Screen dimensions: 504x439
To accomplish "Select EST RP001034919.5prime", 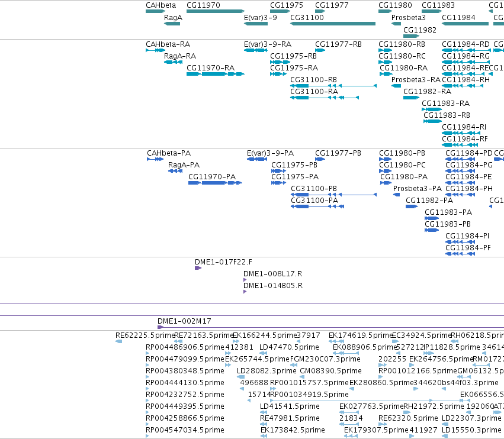I will [309, 395].
